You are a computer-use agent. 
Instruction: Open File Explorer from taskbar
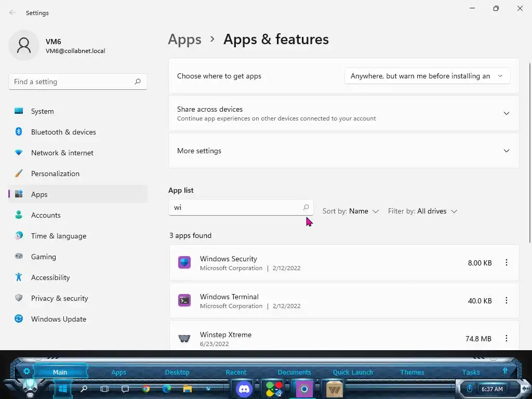(x=187, y=389)
